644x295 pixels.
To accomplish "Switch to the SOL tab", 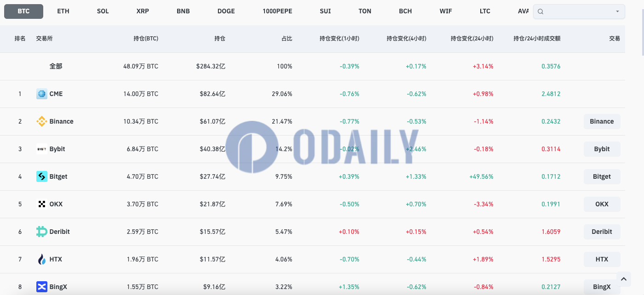I will tap(103, 11).
